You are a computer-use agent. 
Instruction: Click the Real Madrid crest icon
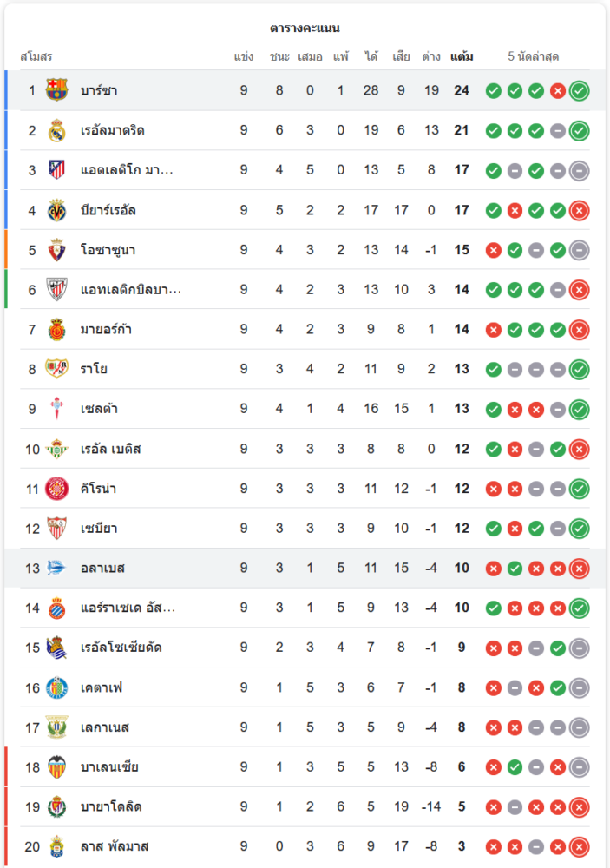click(57, 130)
